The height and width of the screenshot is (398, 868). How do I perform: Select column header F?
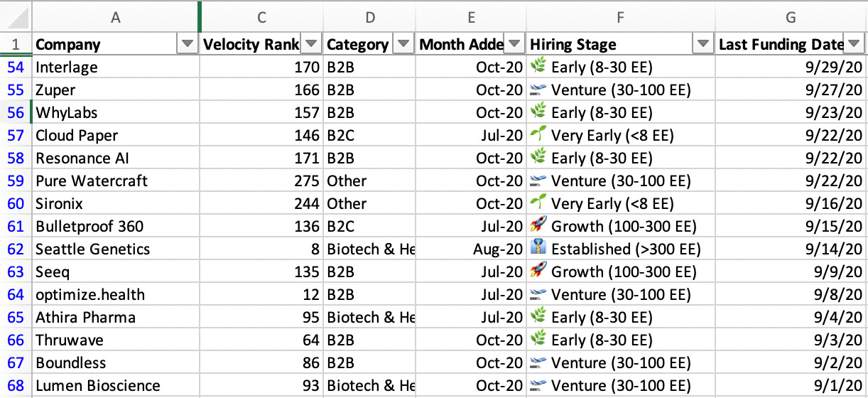click(x=621, y=18)
